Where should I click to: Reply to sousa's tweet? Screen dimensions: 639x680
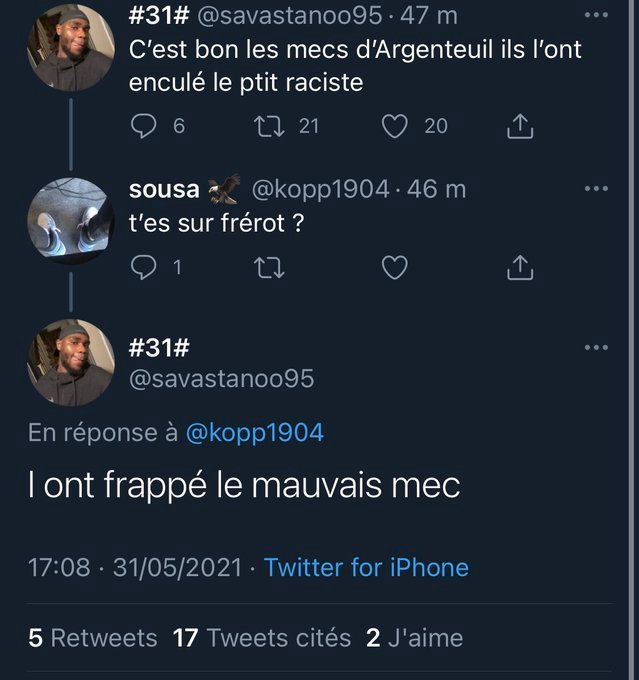[x=145, y=267]
